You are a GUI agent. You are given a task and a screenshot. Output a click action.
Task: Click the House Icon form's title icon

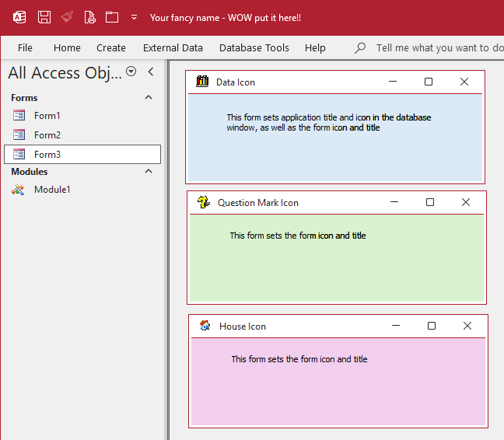[x=205, y=326]
